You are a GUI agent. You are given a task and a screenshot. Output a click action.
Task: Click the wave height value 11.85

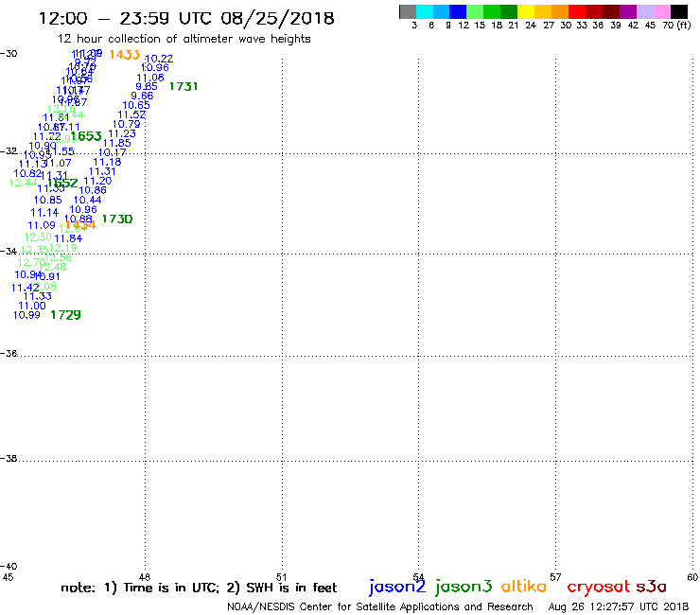(117, 143)
